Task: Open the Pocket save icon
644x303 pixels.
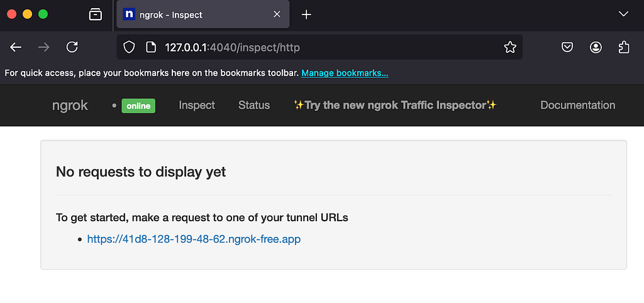Action: point(567,47)
